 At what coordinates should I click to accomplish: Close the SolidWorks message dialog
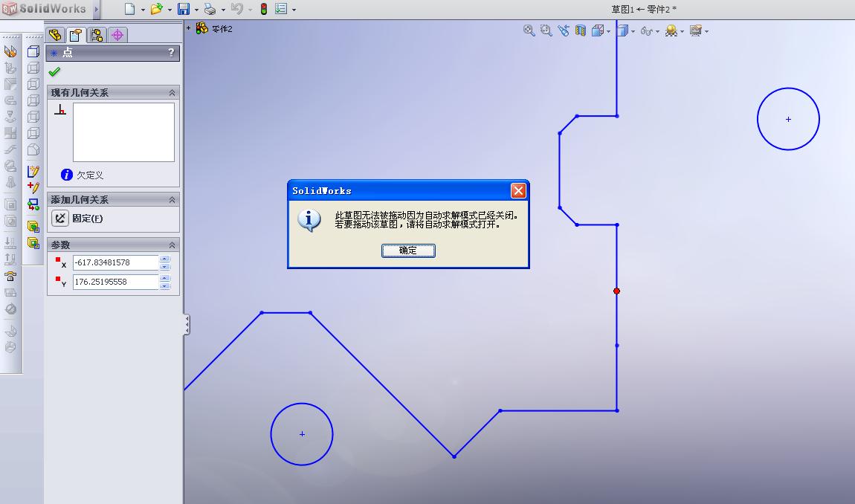pyautogui.click(x=518, y=190)
